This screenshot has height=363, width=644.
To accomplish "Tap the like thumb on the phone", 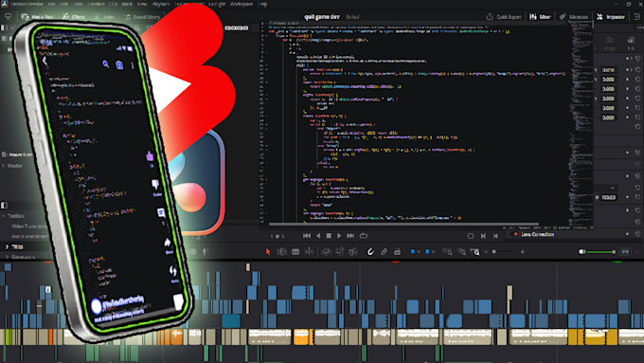I will point(150,155).
